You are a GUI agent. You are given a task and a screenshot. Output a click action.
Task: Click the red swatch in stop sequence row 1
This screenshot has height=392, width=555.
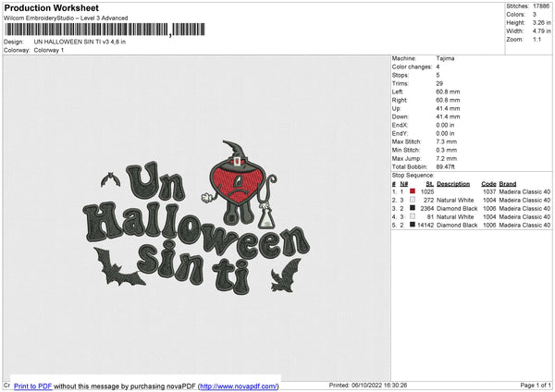(413, 191)
